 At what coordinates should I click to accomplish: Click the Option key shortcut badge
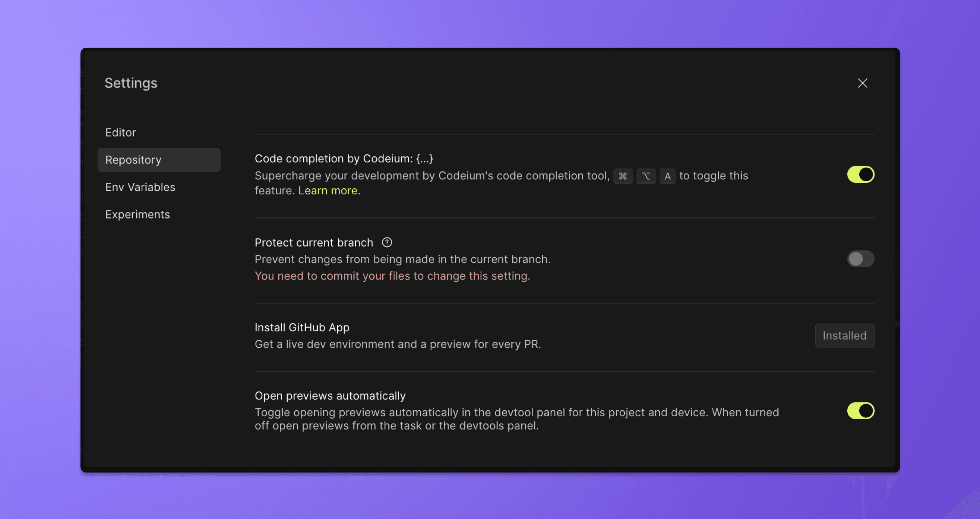pos(646,176)
